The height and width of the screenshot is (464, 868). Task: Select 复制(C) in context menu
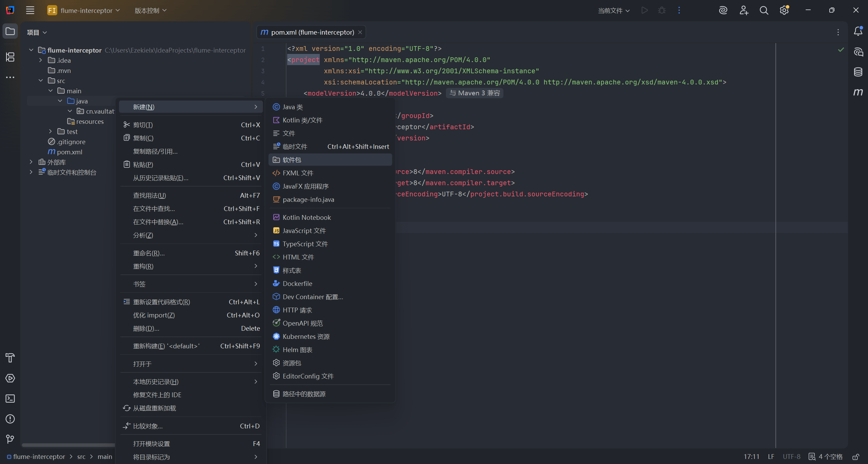[191, 138]
